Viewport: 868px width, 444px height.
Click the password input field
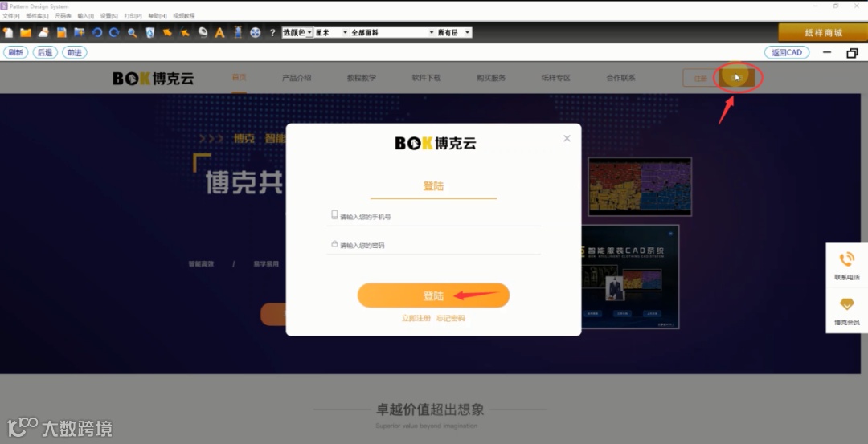click(433, 245)
